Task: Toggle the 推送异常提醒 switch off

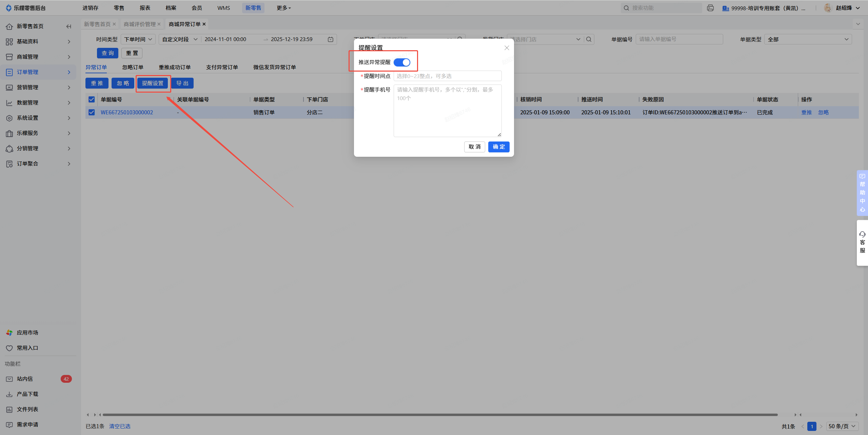Action: click(x=402, y=62)
